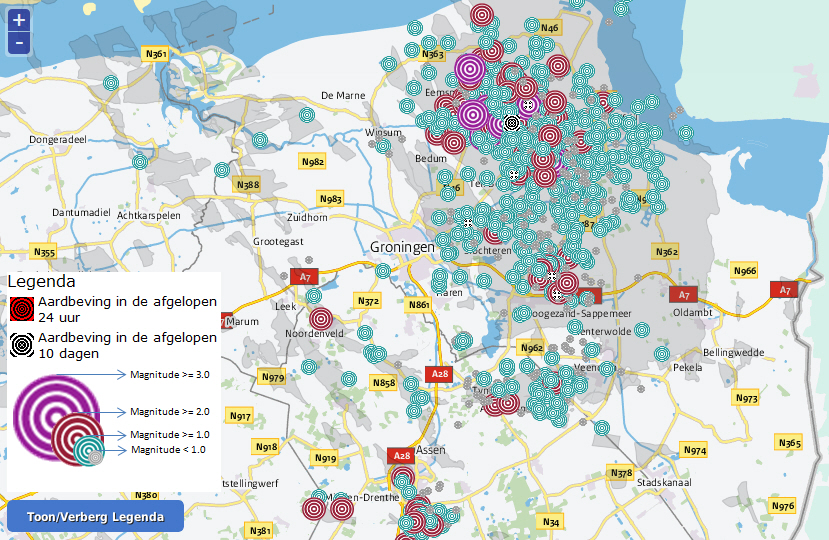Screen dimensions: 829x540
Task: Click the teal marker near Stadskanaal
Action: [602, 427]
